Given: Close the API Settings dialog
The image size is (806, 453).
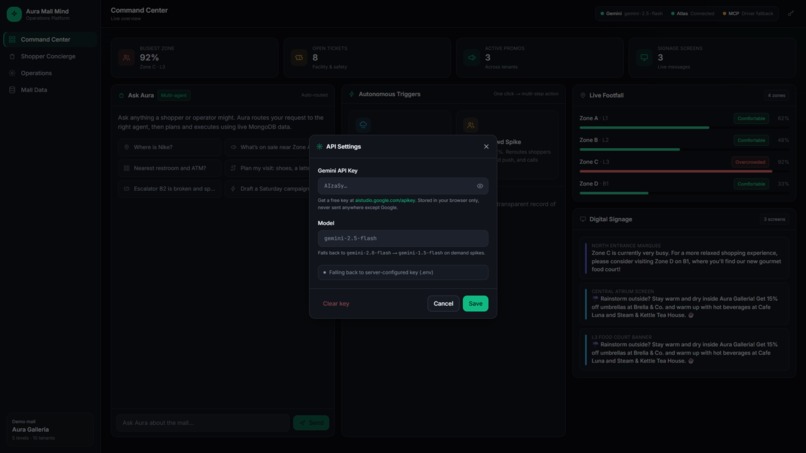Looking at the screenshot, I should pyautogui.click(x=486, y=147).
